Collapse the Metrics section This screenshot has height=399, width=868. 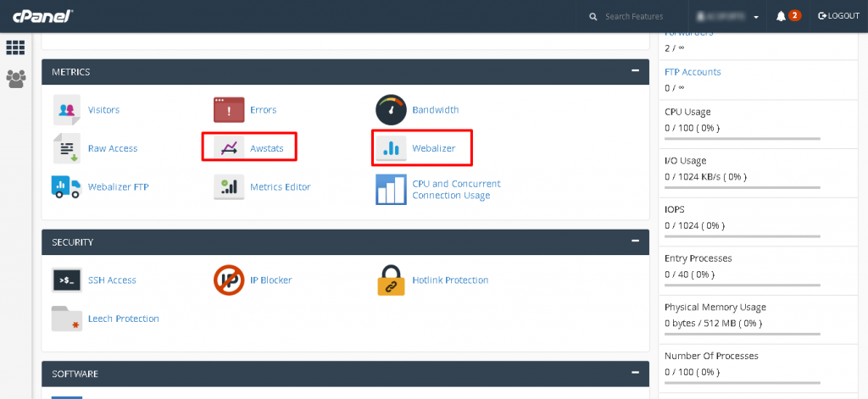[636, 71]
